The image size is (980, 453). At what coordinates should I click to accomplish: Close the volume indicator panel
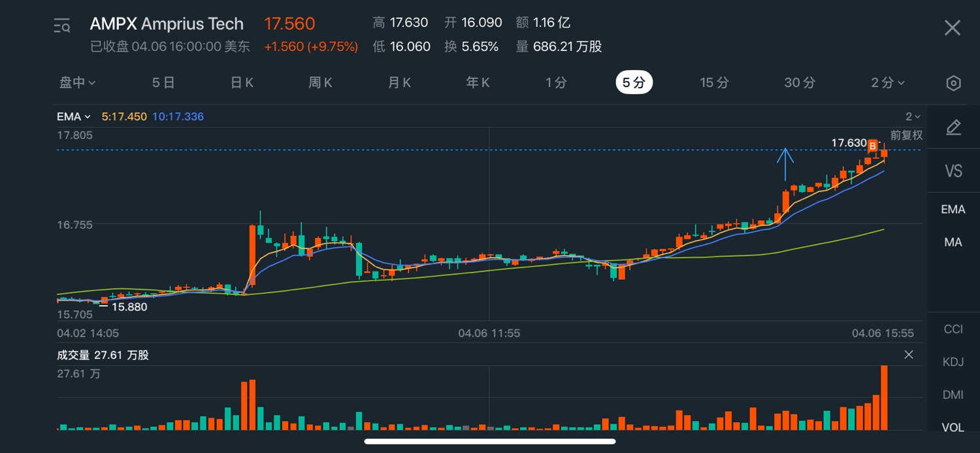point(908,355)
